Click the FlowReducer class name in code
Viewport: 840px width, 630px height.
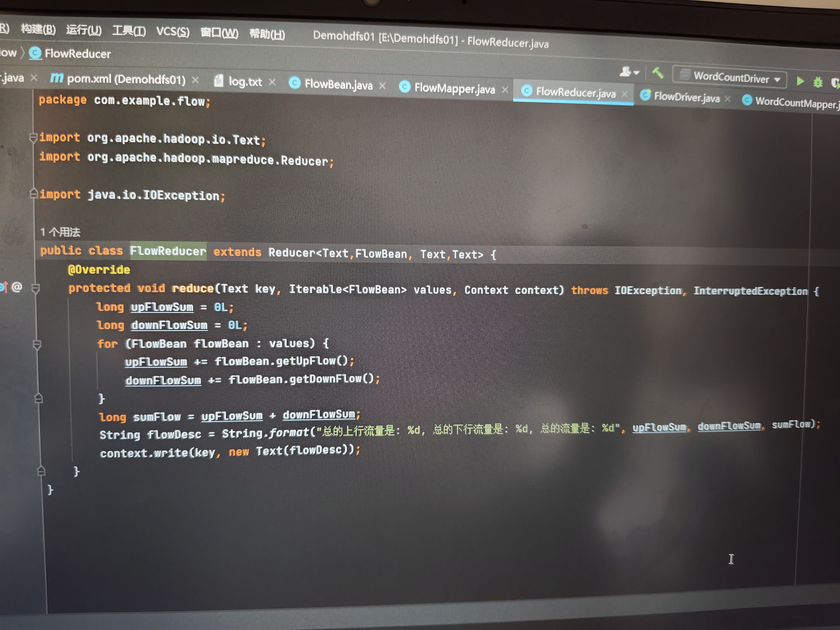coord(168,251)
